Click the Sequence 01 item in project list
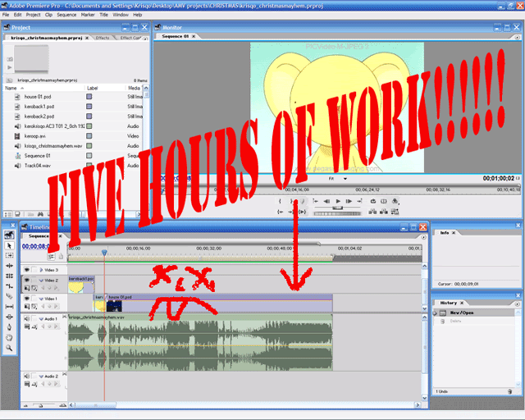525x420 pixels. coord(17,155)
